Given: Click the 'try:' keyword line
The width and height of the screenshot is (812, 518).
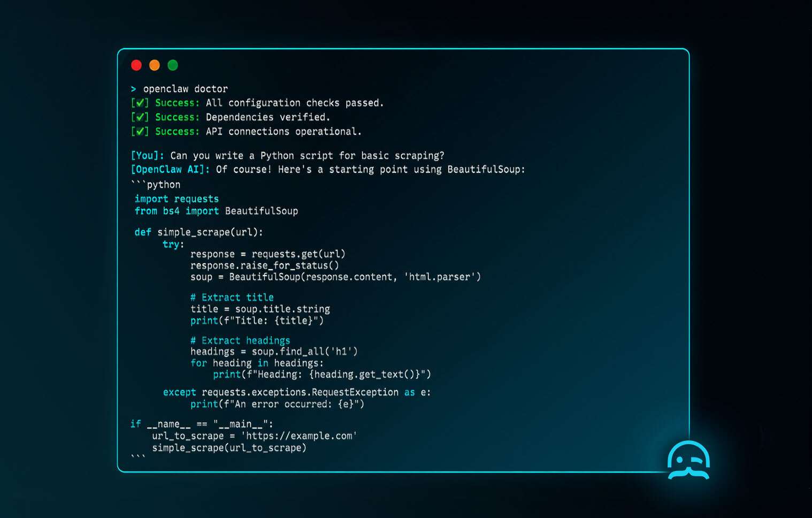Looking at the screenshot, I should coord(173,244).
